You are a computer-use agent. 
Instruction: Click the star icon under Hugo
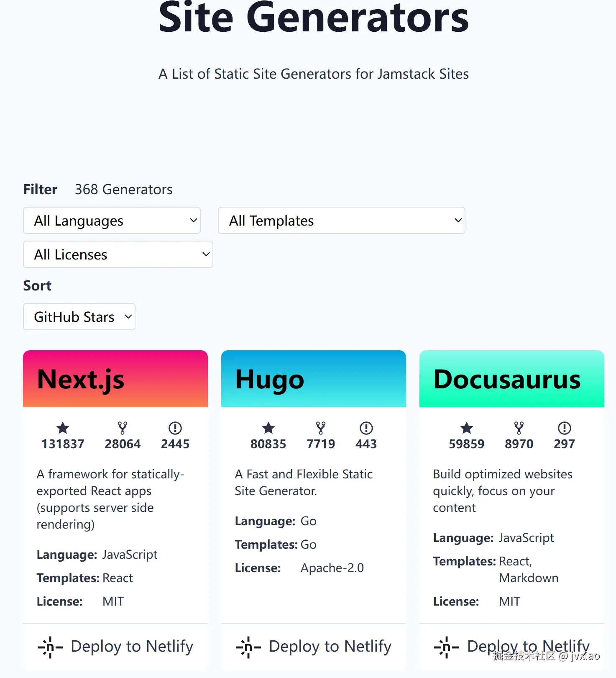[x=268, y=428]
